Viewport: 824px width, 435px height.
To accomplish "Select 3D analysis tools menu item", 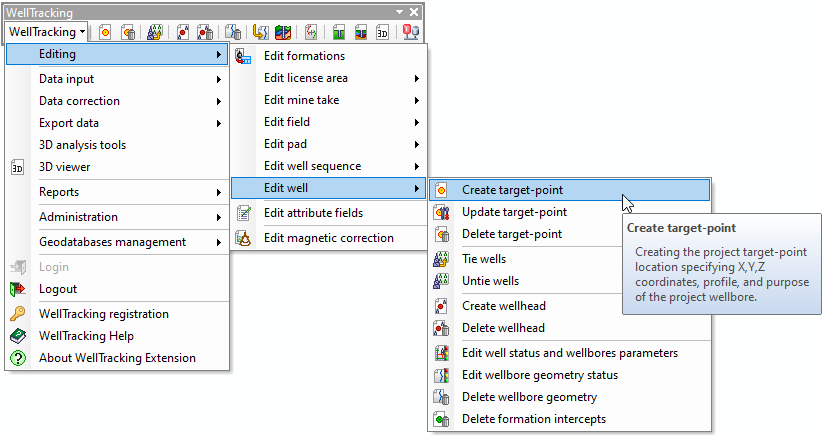I will (117, 145).
